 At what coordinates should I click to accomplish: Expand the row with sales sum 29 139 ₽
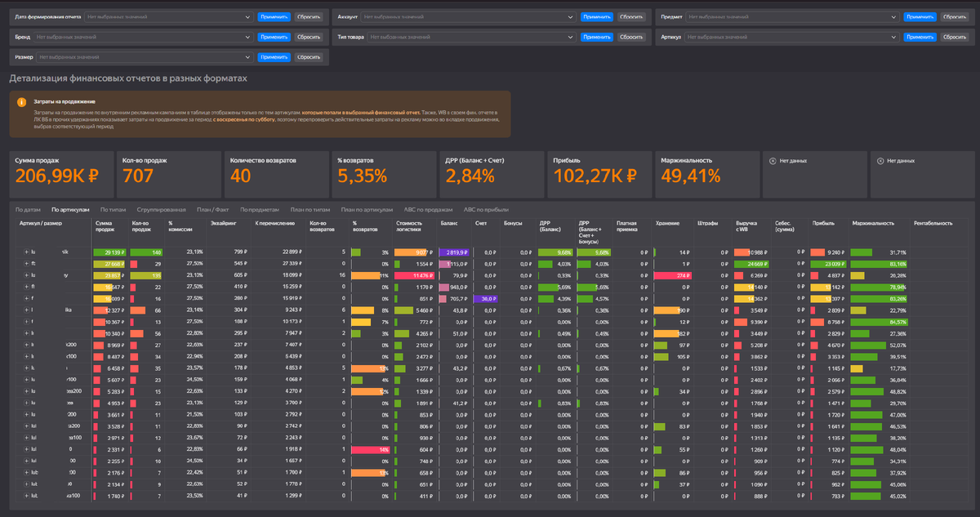tap(26, 252)
